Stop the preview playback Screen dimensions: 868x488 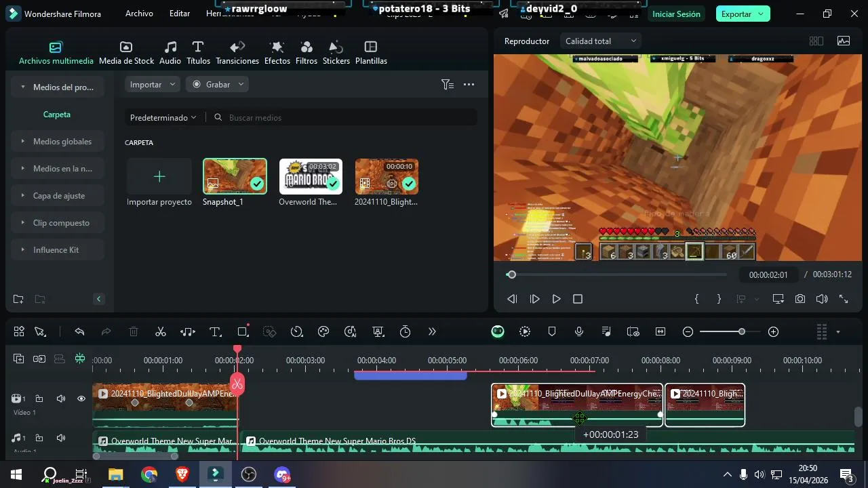[x=578, y=299]
